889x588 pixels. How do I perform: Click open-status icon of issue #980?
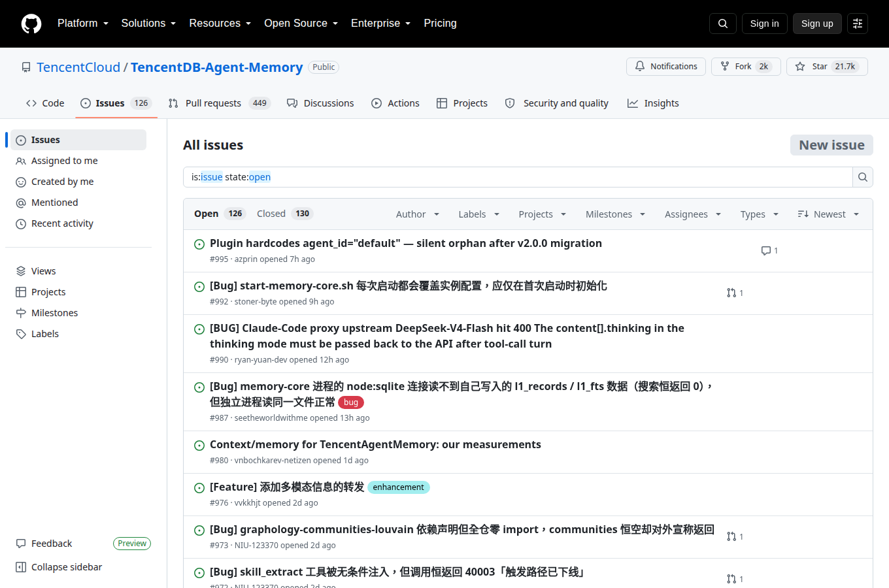[x=199, y=446]
